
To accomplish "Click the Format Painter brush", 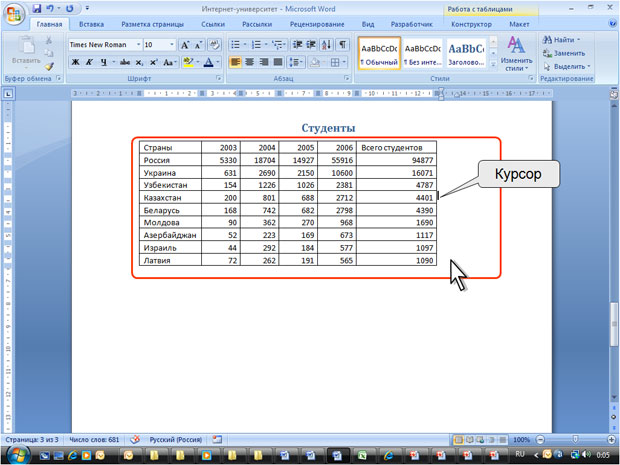I will tap(49, 67).
